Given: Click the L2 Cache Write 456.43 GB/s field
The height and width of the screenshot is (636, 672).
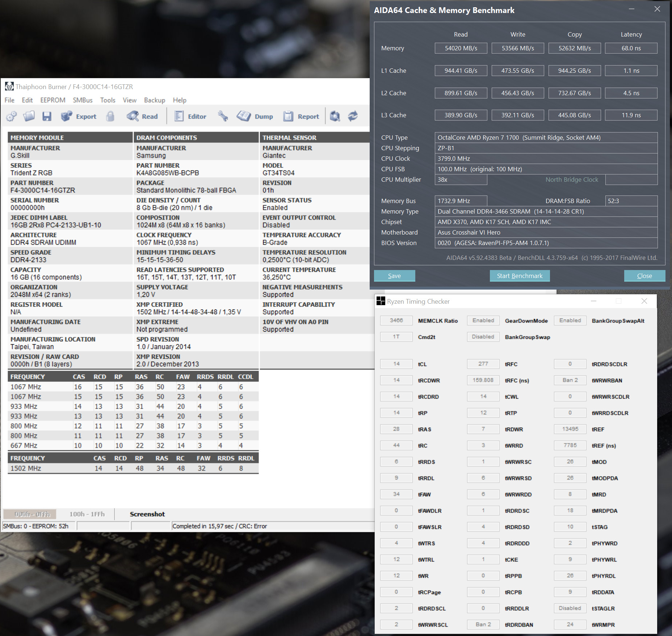Looking at the screenshot, I should [518, 93].
